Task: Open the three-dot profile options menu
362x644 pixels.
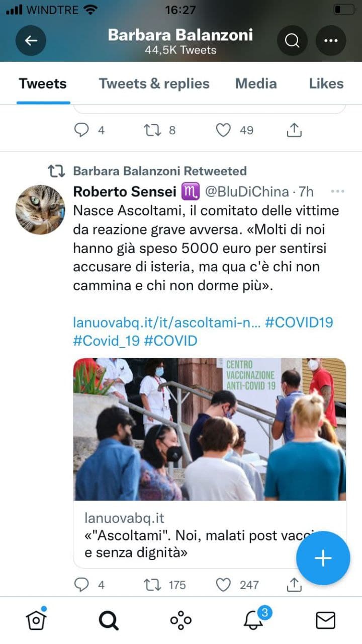Action: (x=330, y=40)
